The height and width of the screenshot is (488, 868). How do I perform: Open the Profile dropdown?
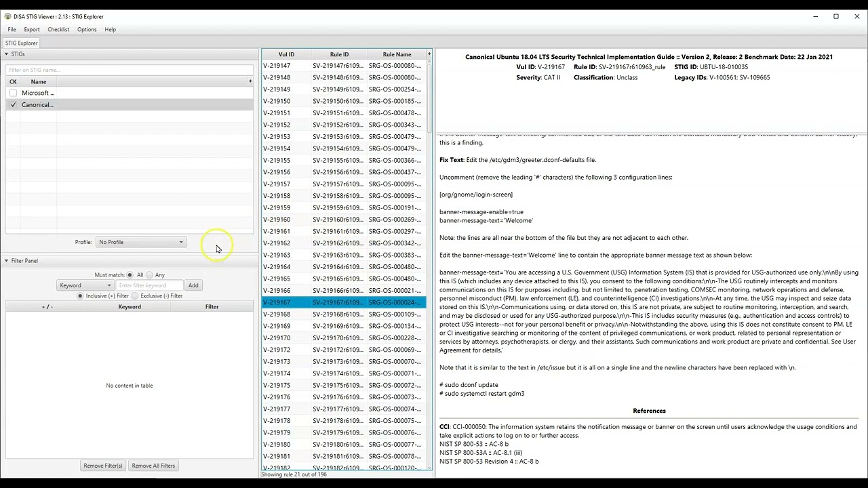tap(141, 242)
